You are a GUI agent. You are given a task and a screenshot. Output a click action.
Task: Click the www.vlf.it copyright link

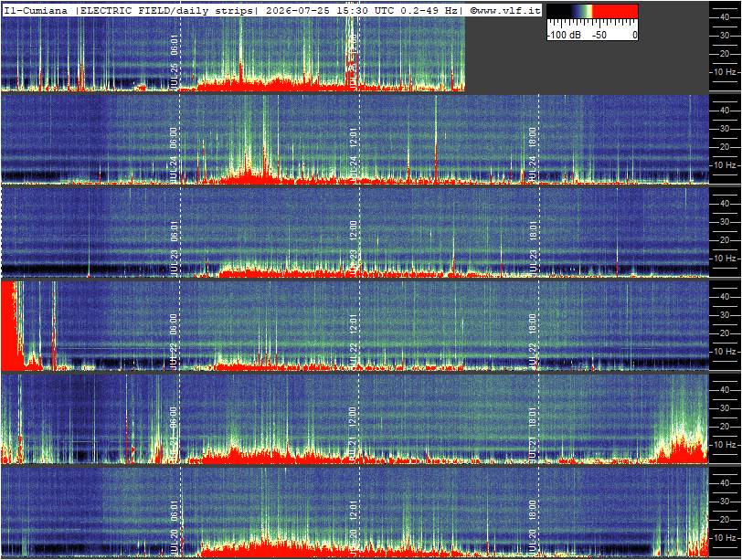(x=505, y=10)
